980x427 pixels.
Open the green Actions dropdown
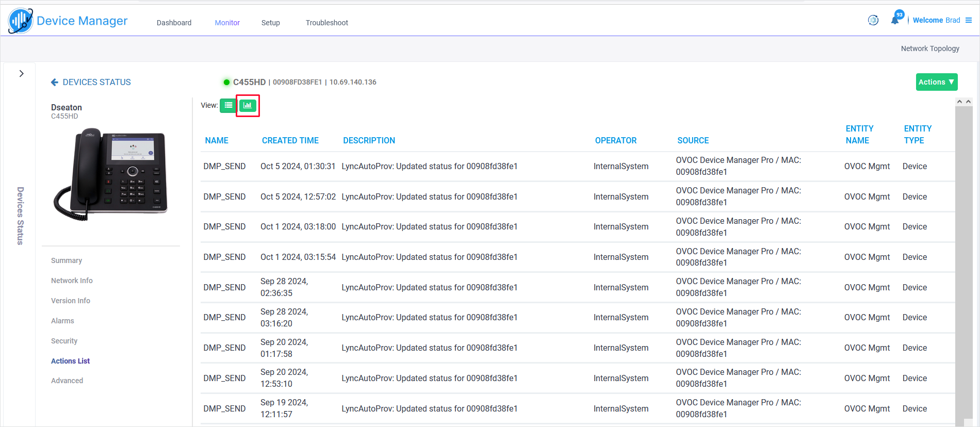tap(936, 82)
